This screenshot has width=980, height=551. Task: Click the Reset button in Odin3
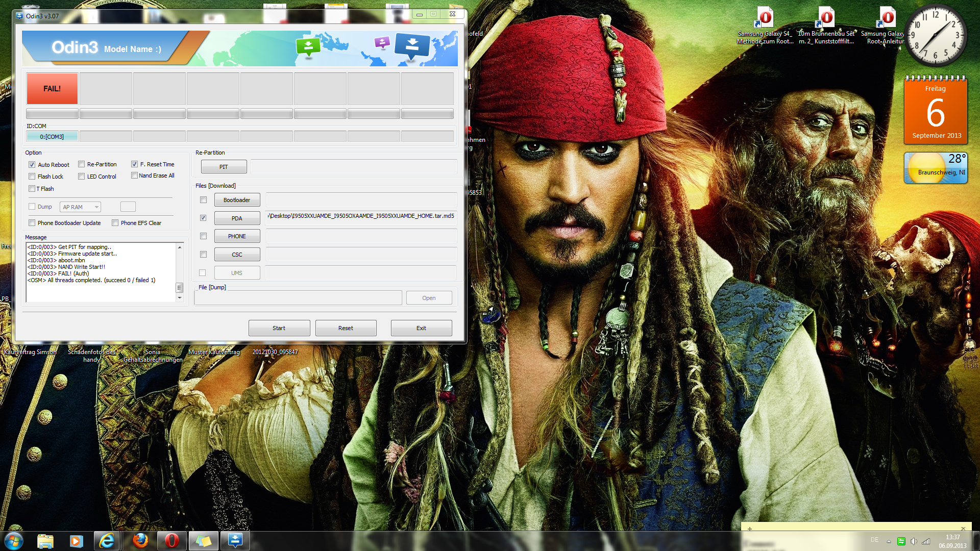[346, 328]
